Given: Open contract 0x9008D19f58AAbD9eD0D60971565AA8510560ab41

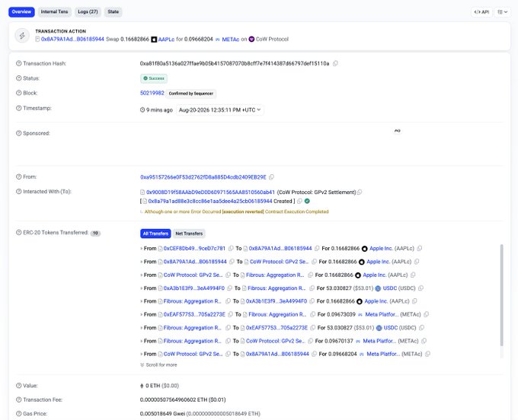Looking at the screenshot, I should click(x=210, y=192).
